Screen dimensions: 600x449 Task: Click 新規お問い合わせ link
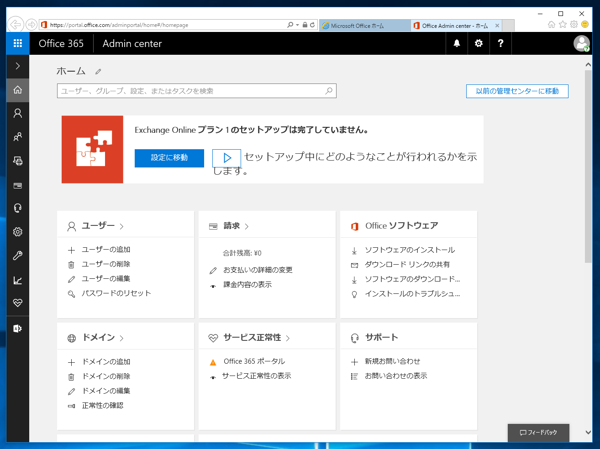coord(393,361)
